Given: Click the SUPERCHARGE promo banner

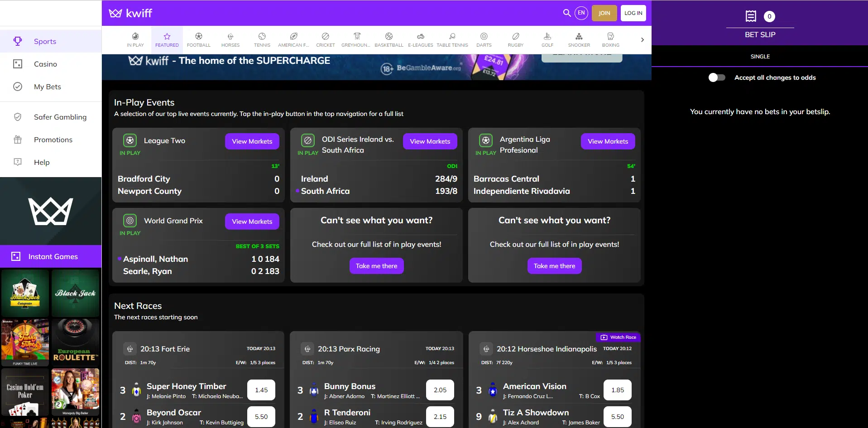Looking at the screenshot, I should point(376,67).
